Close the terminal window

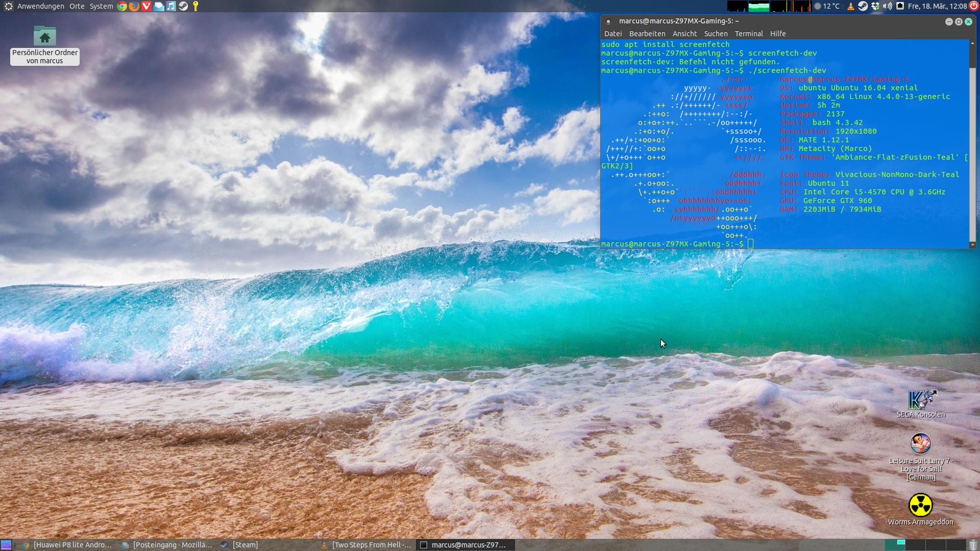(x=968, y=21)
